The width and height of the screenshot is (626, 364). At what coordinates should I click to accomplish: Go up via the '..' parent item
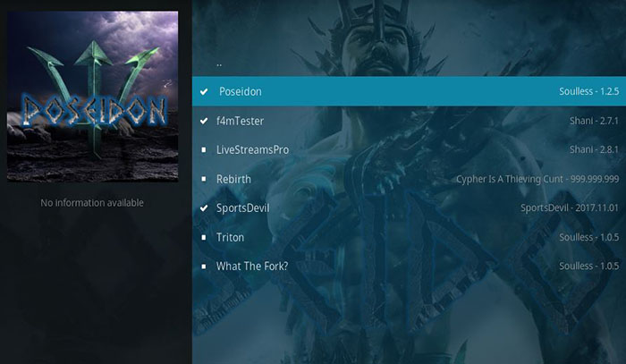tap(219, 63)
